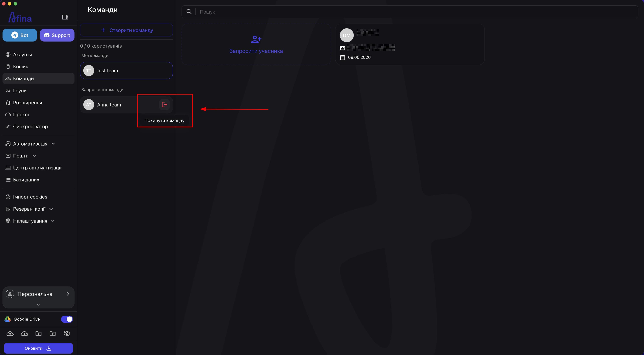Click the Імпорт cookies cookie icon
Image resolution: width=644 pixels, height=355 pixels.
click(8, 197)
